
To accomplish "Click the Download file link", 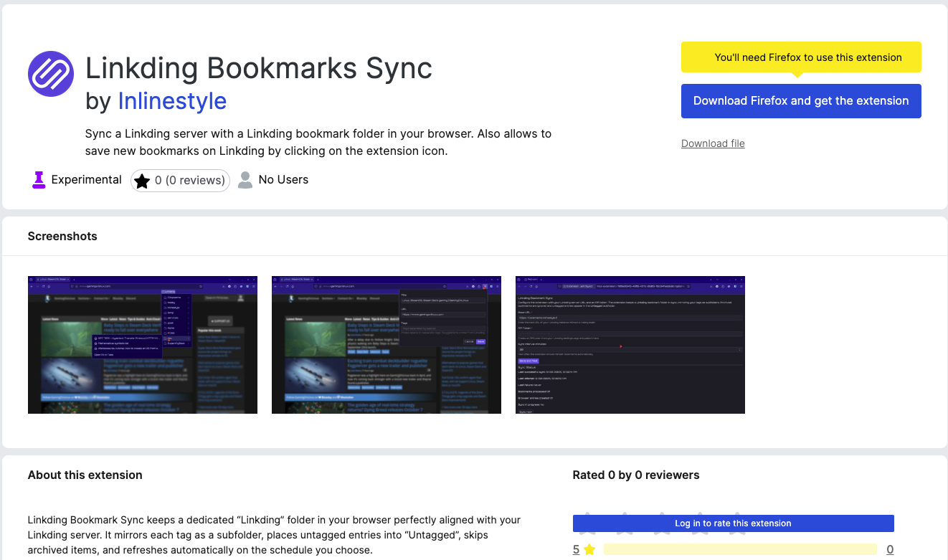I will click(713, 143).
